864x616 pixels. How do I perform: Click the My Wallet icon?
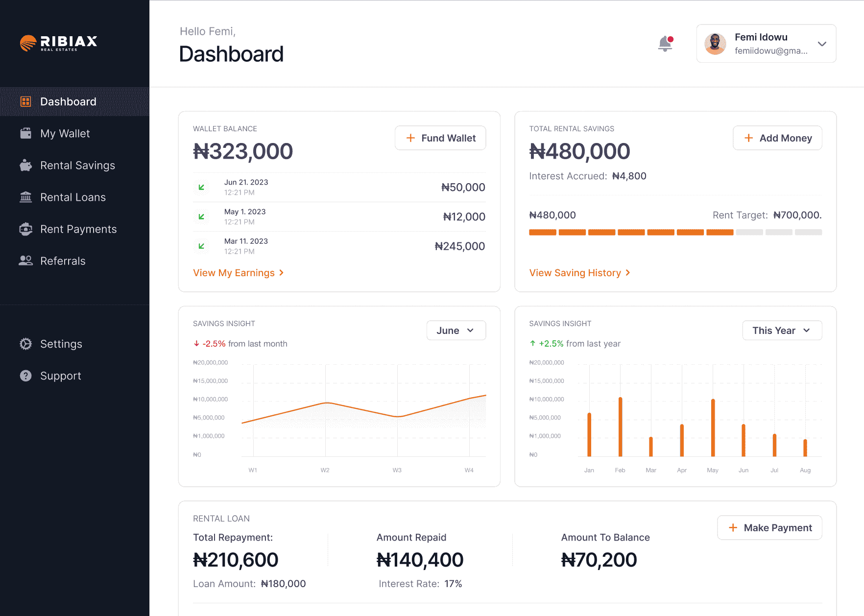click(x=26, y=133)
